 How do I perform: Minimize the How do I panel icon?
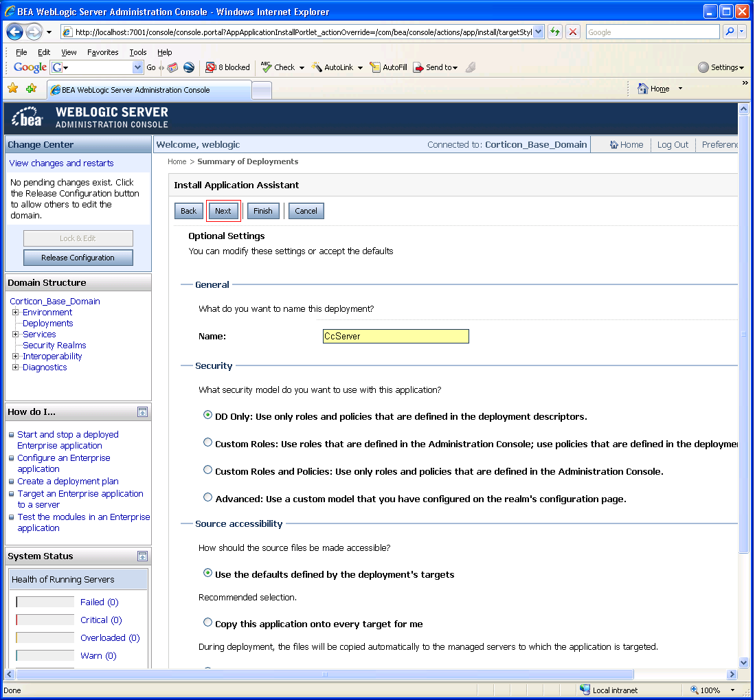tap(142, 411)
